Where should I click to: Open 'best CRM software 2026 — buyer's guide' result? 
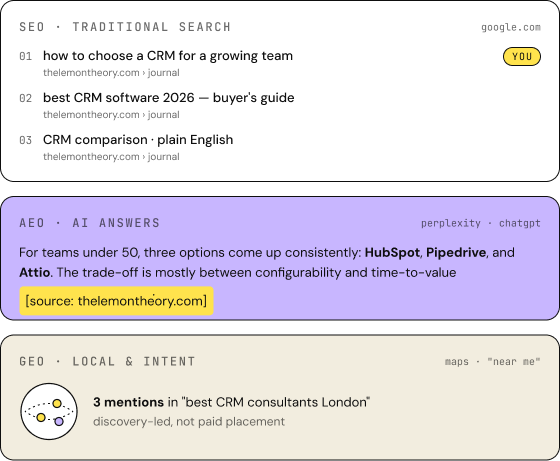click(x=169, y=97)
